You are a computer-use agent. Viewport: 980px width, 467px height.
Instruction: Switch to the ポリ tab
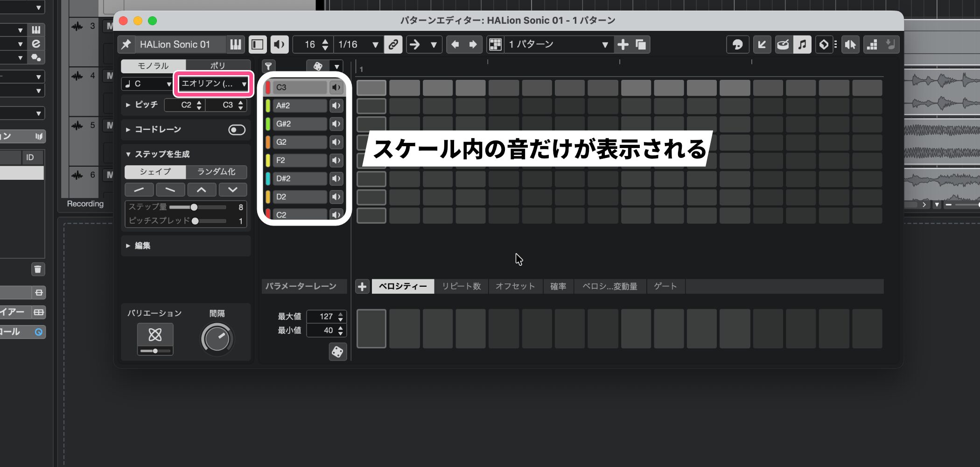(x=217, y=66)
